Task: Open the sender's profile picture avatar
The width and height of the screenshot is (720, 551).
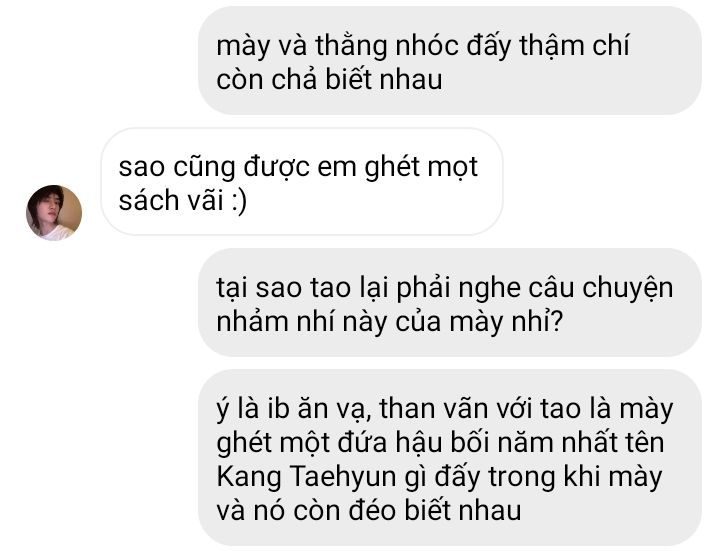Action: tap(54, 213)
